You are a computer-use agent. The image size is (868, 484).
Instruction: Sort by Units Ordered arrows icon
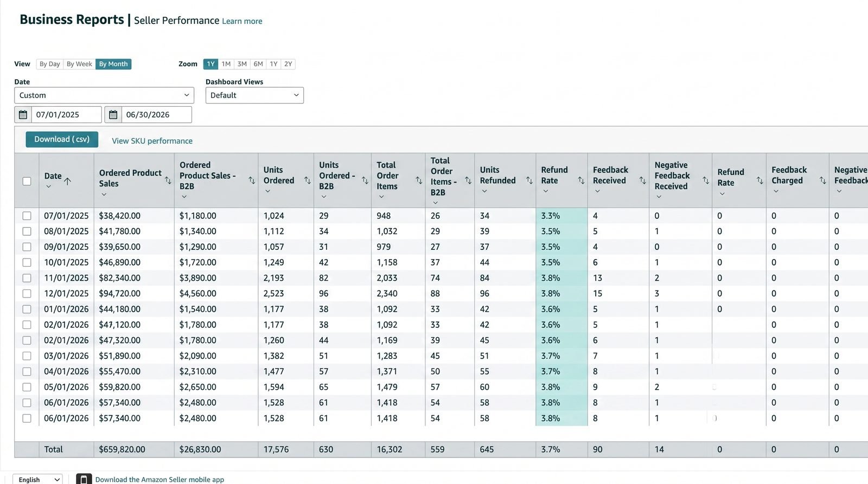pyautogui.click(x=308, y=180)
